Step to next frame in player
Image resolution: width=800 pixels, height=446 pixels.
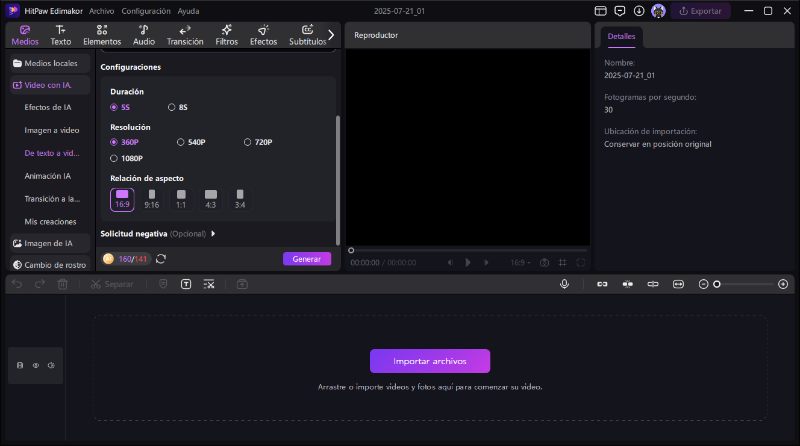[486, 262]
